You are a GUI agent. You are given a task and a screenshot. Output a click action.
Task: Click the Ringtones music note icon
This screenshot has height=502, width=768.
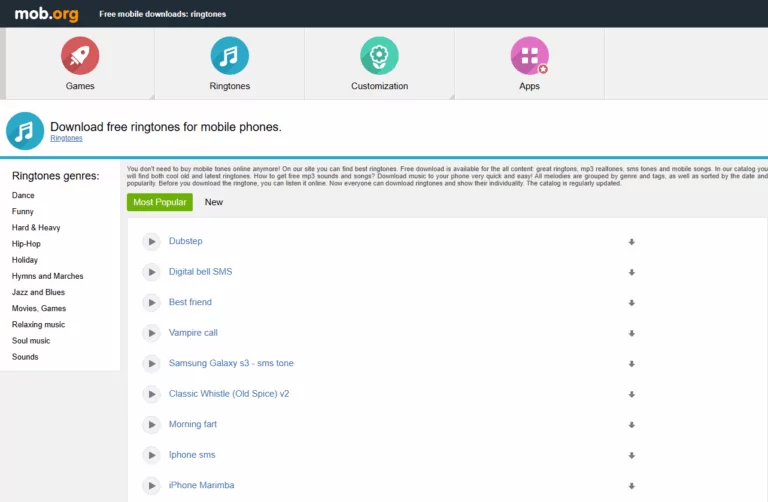click(230, 56)
